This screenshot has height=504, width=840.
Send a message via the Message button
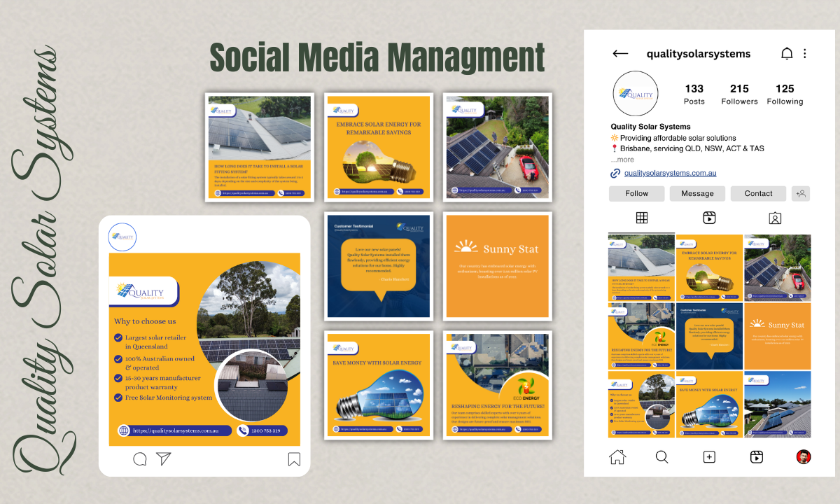pos(697,193)
